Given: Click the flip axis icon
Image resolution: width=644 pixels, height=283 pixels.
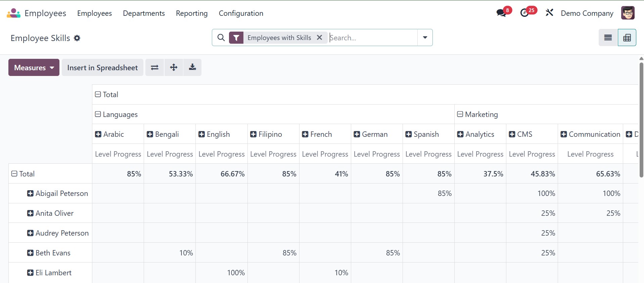Looking at the screenshot, I should pyautogui.click(x=154, y=68).
